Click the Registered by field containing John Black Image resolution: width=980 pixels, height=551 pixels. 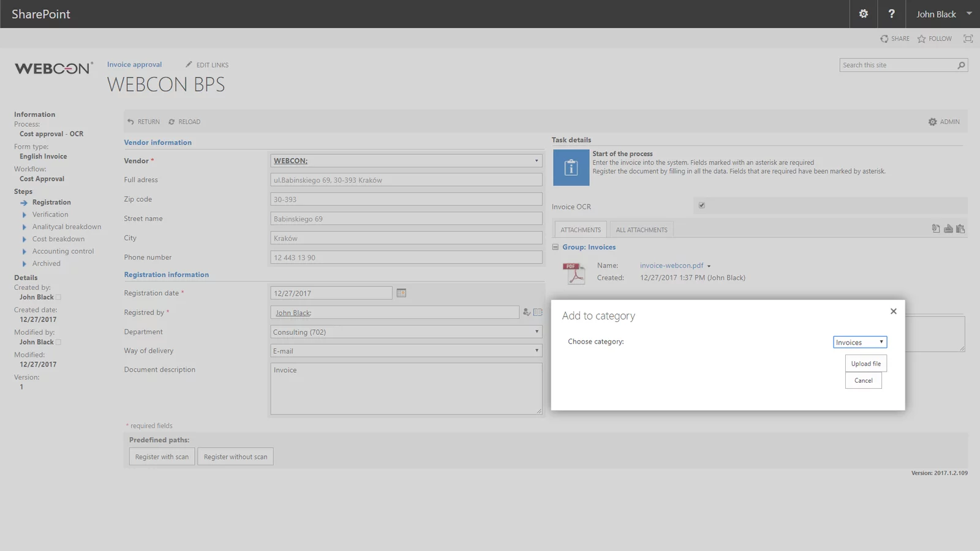tap(395, 312)
